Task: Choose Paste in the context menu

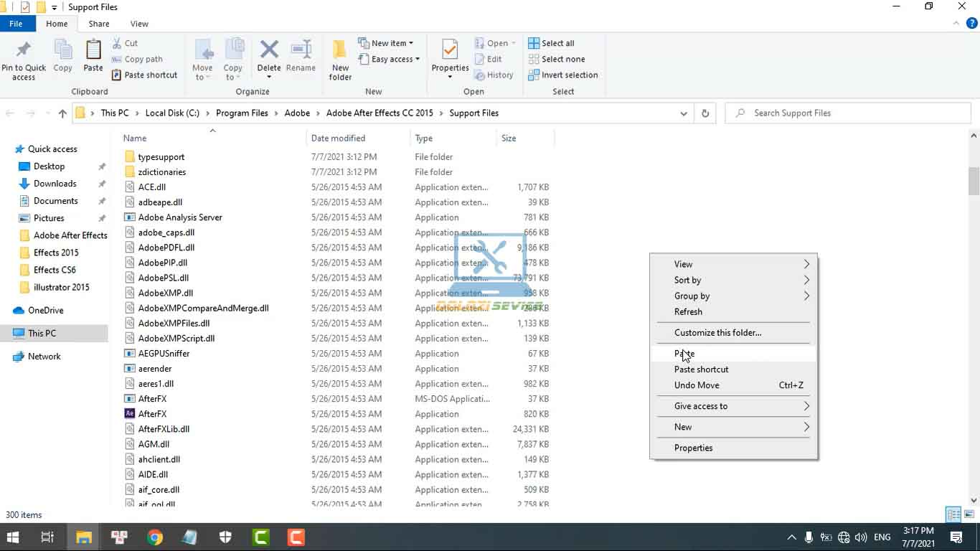Action: pos(684,354)
